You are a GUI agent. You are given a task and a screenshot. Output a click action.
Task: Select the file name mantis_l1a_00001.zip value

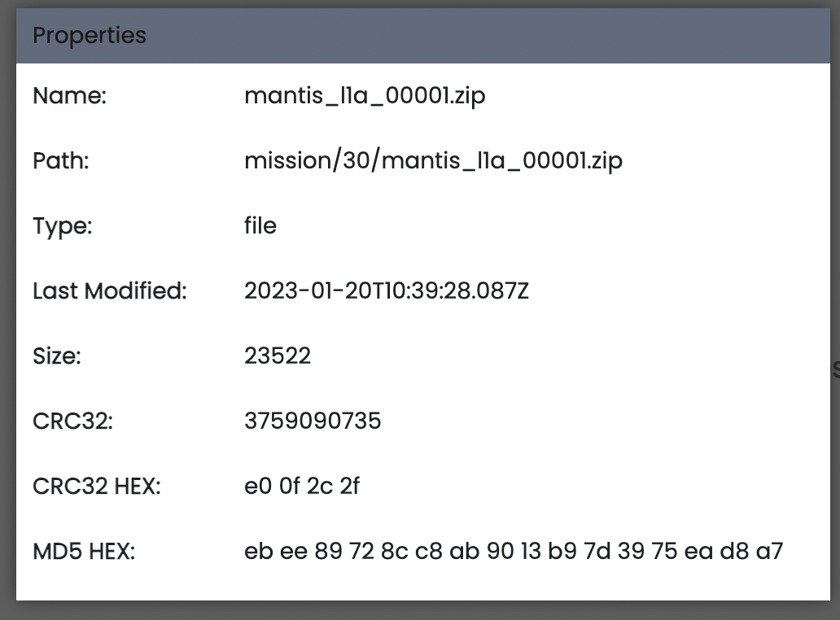365,96
